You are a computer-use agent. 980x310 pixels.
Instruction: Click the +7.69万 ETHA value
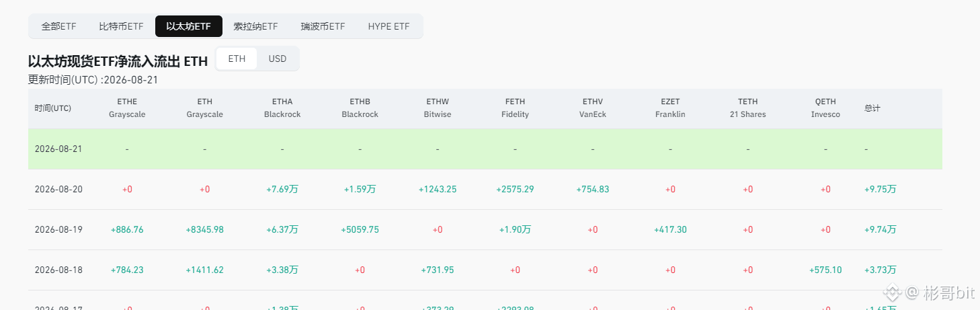pos(282,189)
